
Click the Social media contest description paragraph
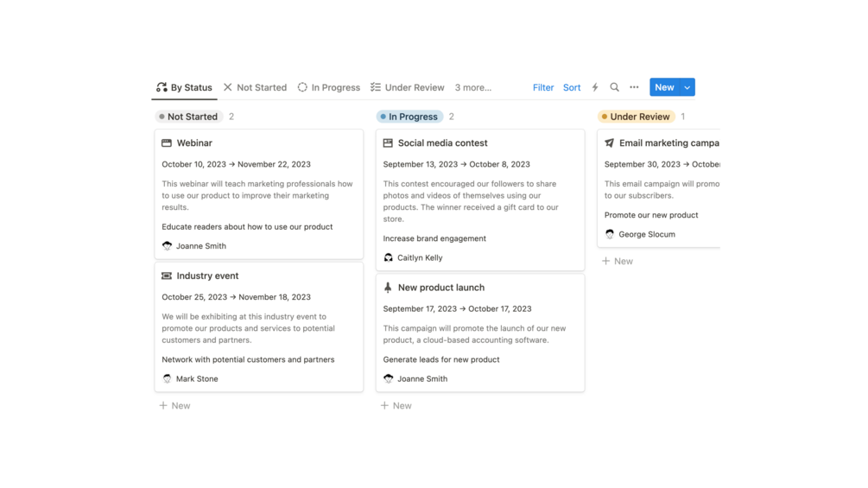pyautogui.click(x=471, y=201)
